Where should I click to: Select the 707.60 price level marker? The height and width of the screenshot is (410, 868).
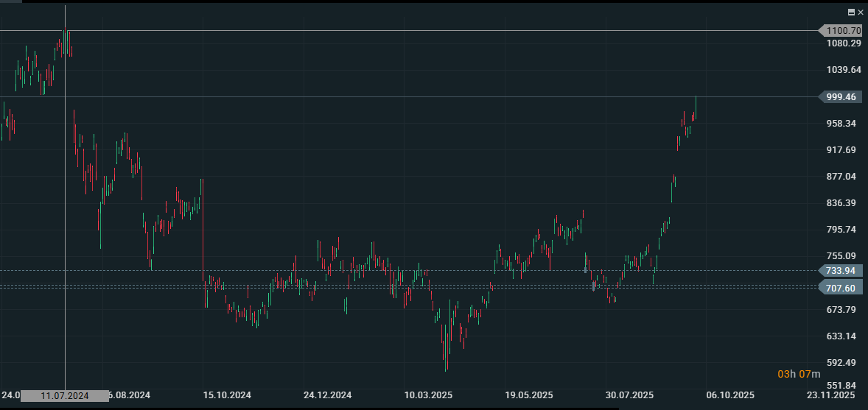tap(841, 289)
